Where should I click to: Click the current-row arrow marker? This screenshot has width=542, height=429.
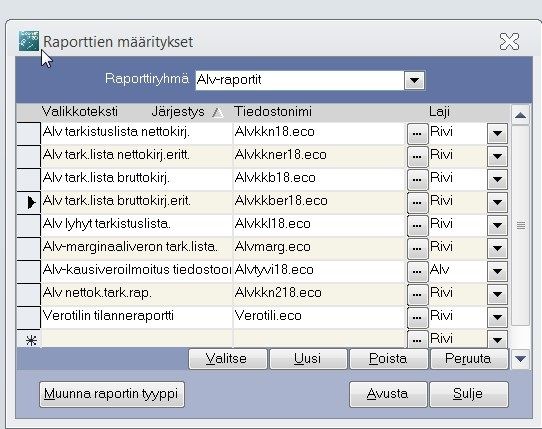point(31,202)
